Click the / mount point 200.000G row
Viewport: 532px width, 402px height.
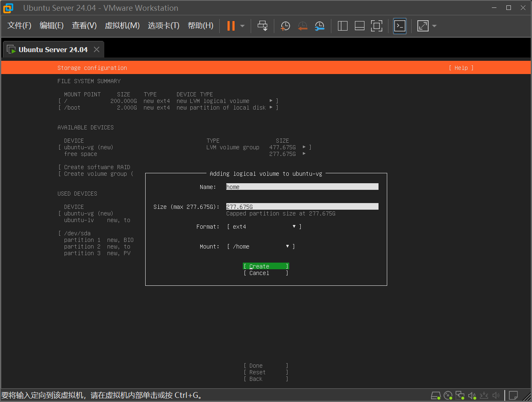click(x=168, y=101)
